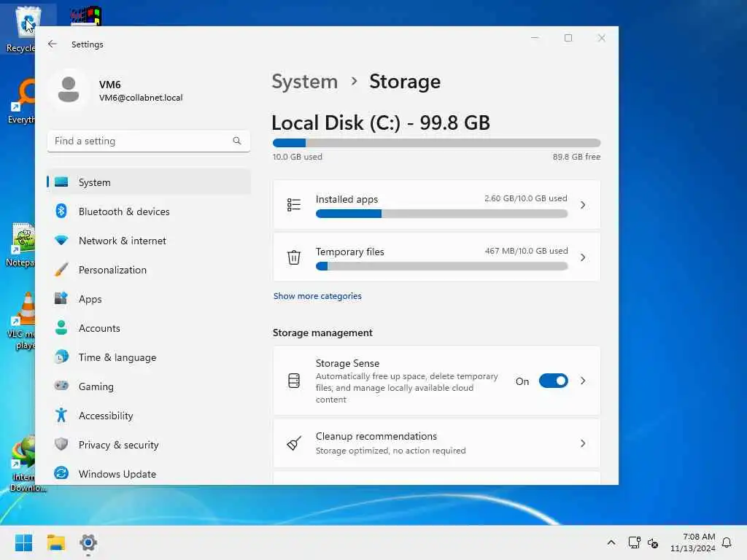Viewport: 747px width, 560px height.
Task: Click the 10.0 GB used label
Action: pyautogui.click(x=298, y=157)
